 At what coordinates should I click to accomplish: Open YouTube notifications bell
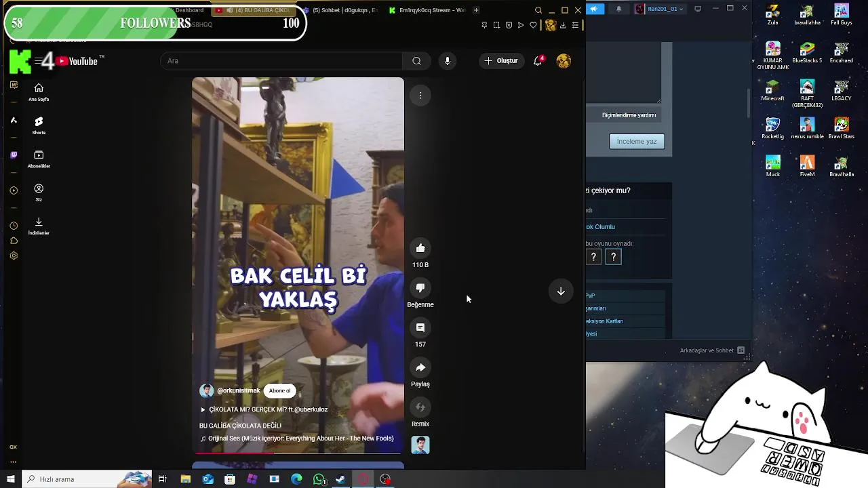pyautogui.click(x=538, y=61)
